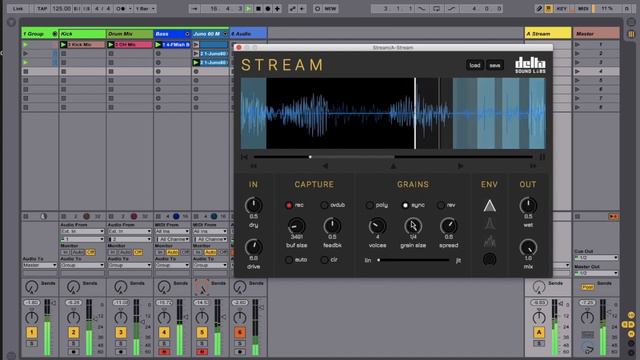This screenshot has height=360, width=640.
Task: Click the Stream waveform display
Action: click(393, 113)
